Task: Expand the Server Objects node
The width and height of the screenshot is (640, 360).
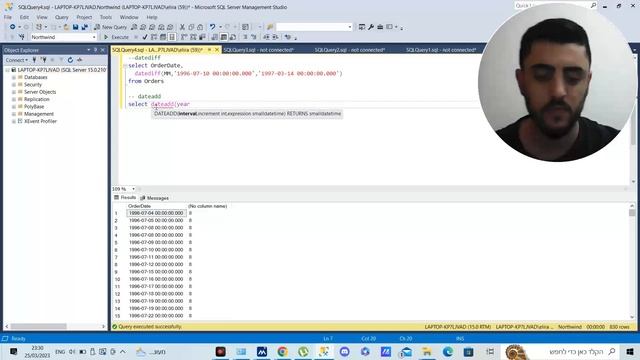Action: (14, 92)
